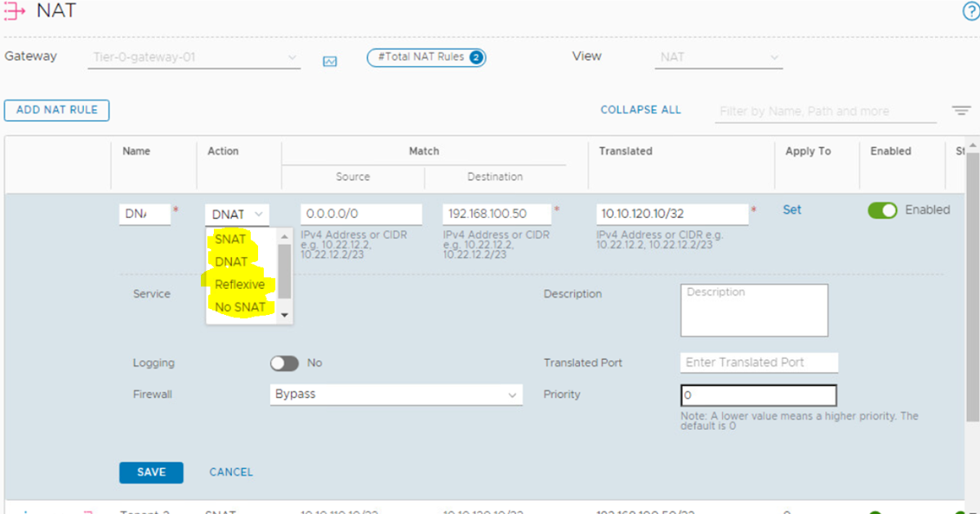Click the Total NAT Rules badge
Viewport: 980px width, 514px height.
tap(426, 58)
